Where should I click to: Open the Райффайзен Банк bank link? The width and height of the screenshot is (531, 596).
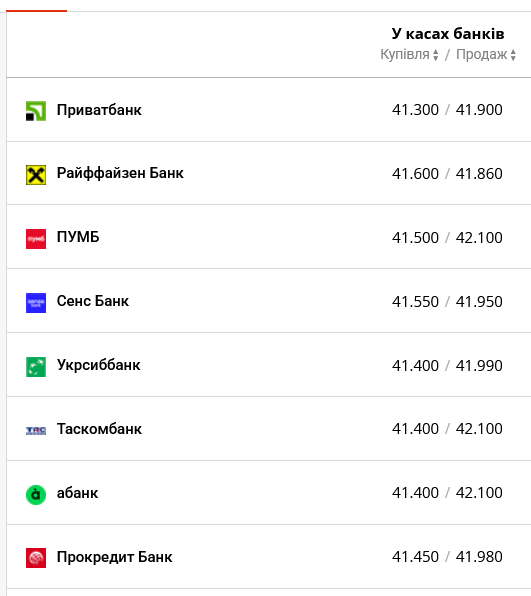pos(120,173)
